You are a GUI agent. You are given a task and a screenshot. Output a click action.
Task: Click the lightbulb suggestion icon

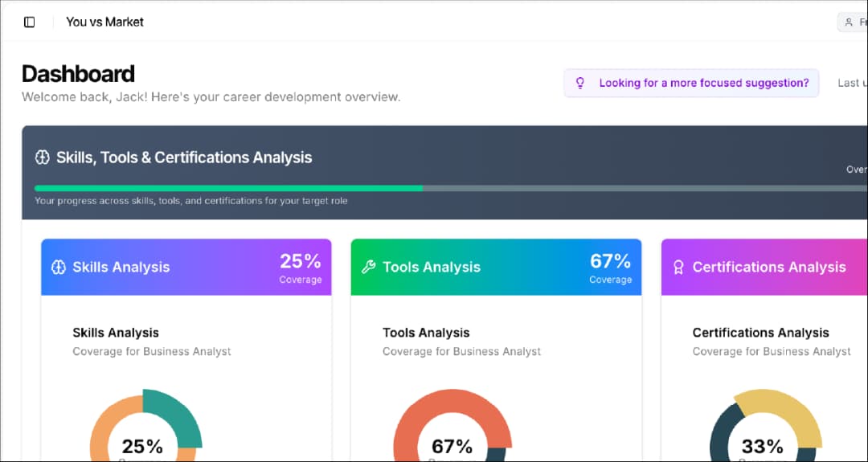click(579, 83)
